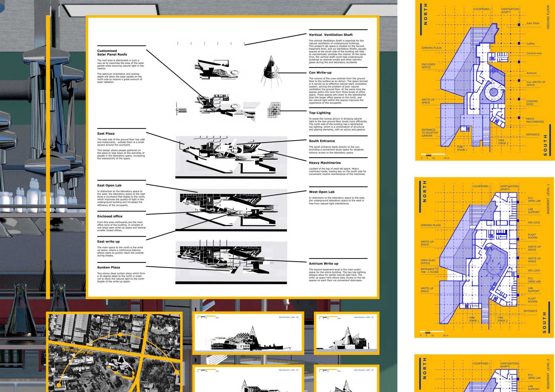This screenshot has width=555, height=392.
Task: Click the Normanby Rd label on map
Action: click(78, 351)
